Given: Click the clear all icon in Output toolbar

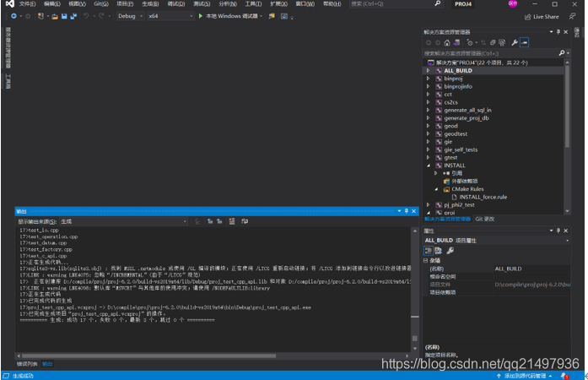Looking at the screenshot, I should coord(232,221).
